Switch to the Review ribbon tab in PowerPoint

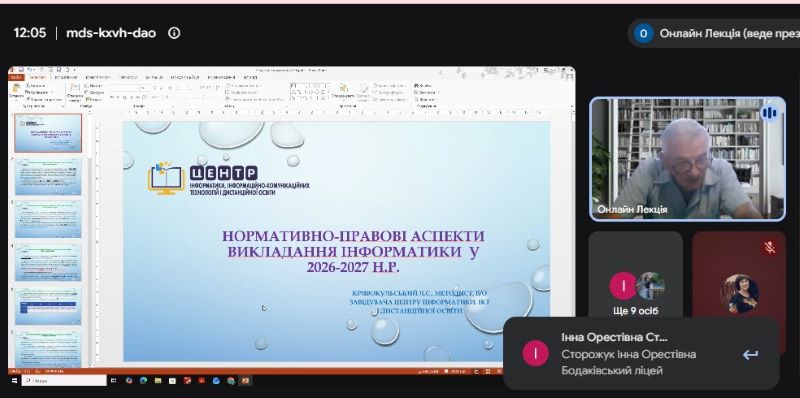(x=221, y=78)
